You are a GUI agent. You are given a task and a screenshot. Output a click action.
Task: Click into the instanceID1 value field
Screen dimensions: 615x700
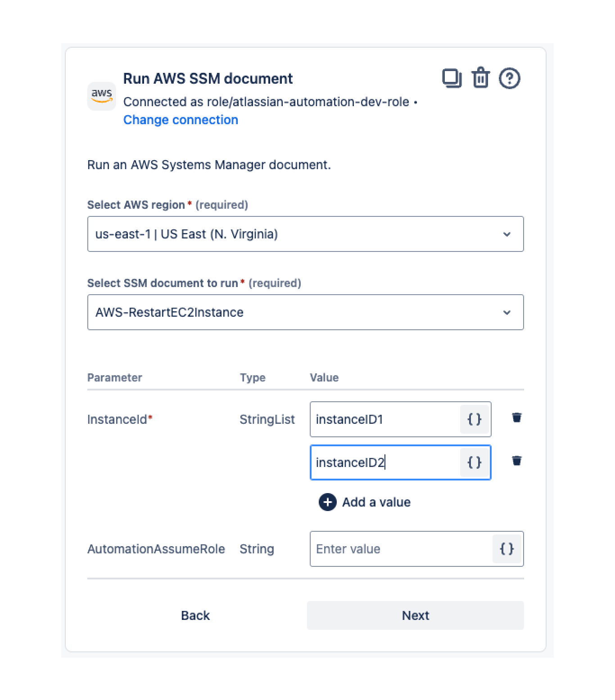pyautogui.click(x=385, y=419)
